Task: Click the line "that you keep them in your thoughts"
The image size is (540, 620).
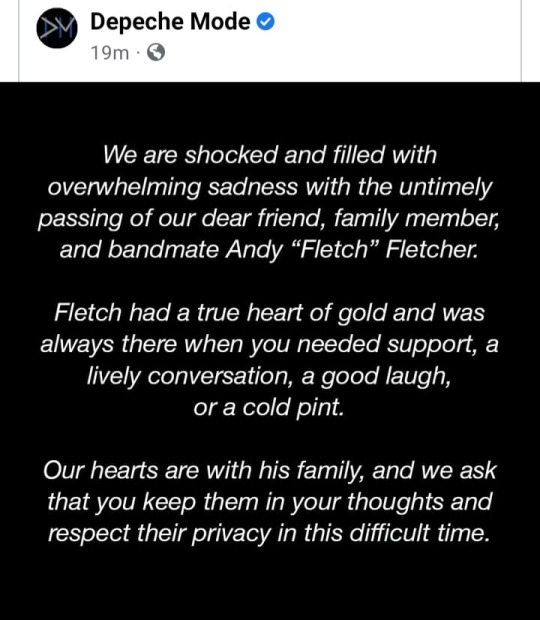Action: [270, 502]
